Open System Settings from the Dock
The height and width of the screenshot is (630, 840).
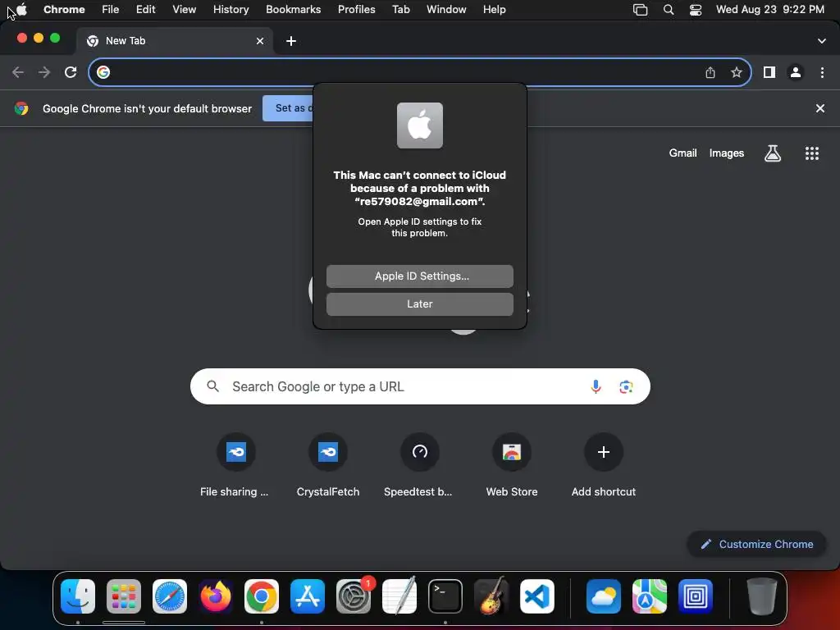tap(354, 596)
